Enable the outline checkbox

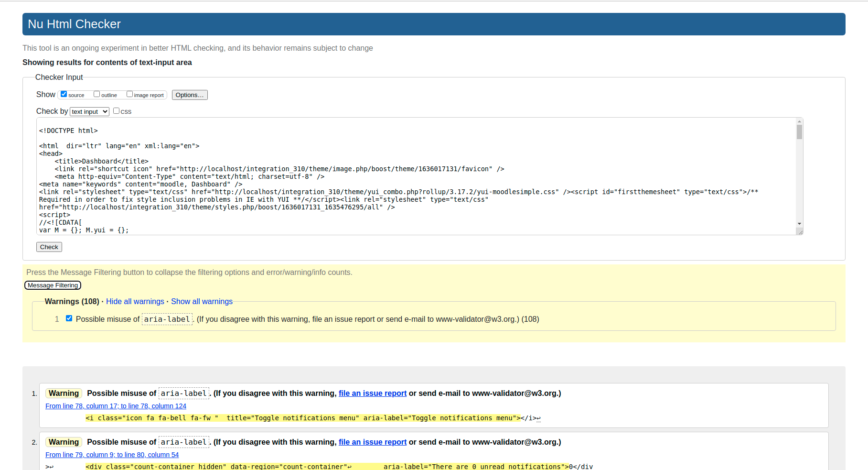(x=96, y=94)
